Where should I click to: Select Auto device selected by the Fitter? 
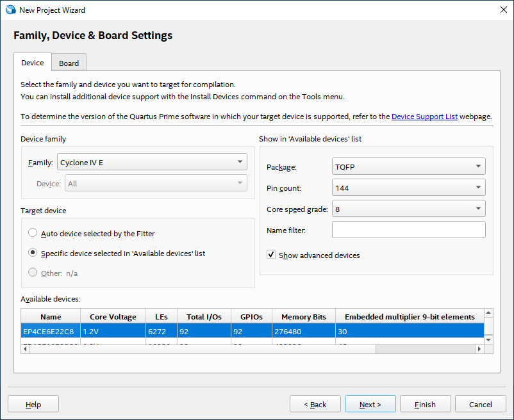click(33, 234)
